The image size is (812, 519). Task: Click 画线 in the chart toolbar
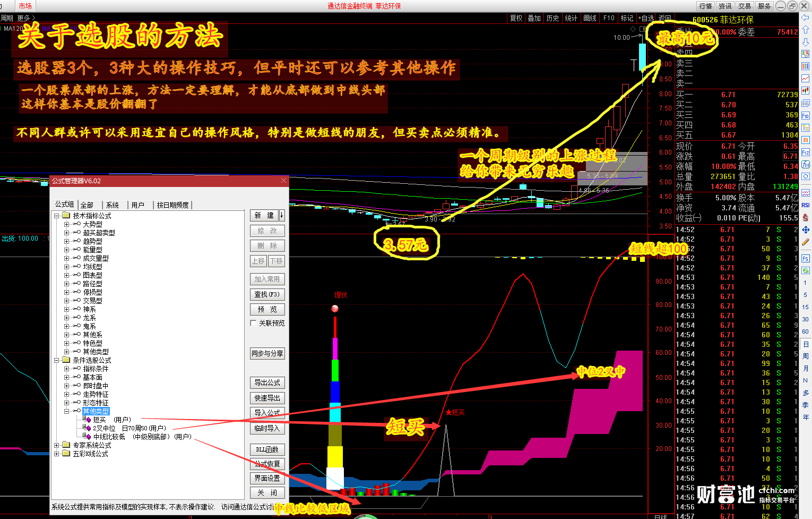(x=590, y=18)
